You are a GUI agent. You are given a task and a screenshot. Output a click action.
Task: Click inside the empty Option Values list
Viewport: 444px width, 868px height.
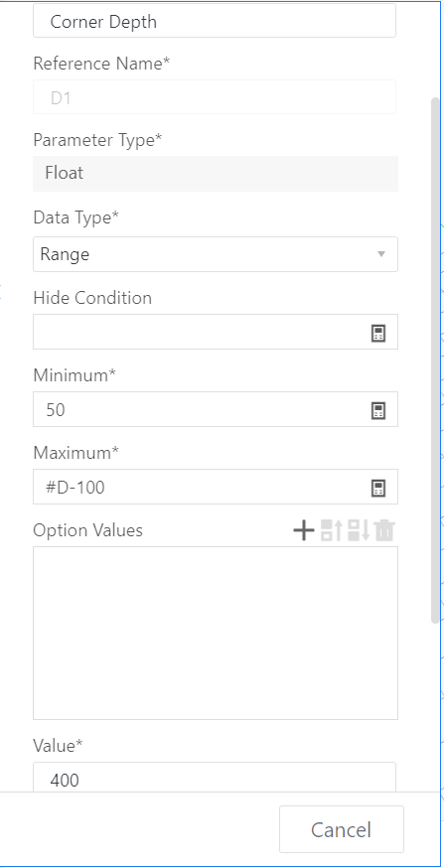[216, 633]
